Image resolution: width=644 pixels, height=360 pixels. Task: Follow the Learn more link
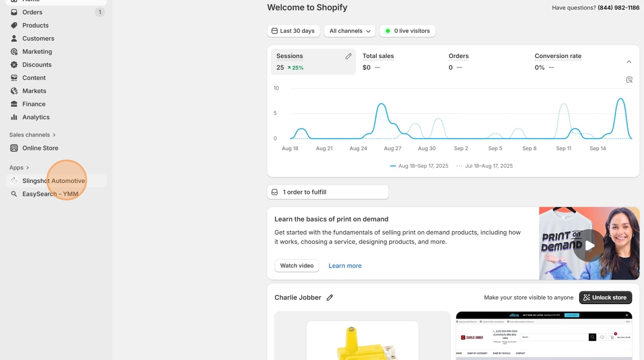(x=345, y=266)
